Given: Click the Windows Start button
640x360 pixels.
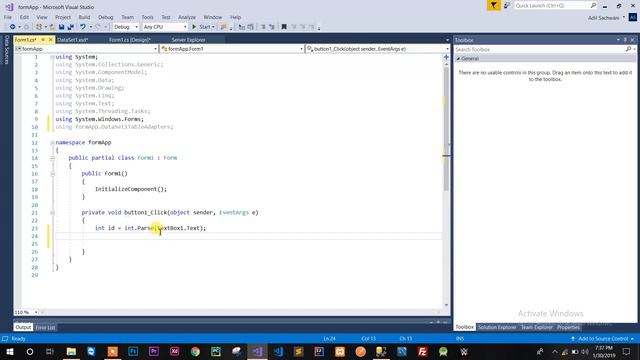Looking at the screenshot, I should pyautogui.click(x=9, y=351).
